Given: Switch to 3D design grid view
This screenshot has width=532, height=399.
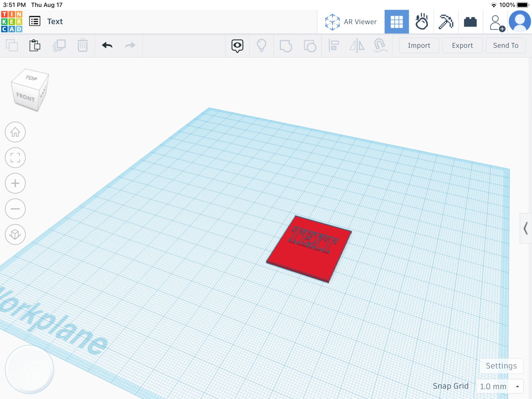Looking at the screenshot, I should pyautogui.click(x=396, y=22).
